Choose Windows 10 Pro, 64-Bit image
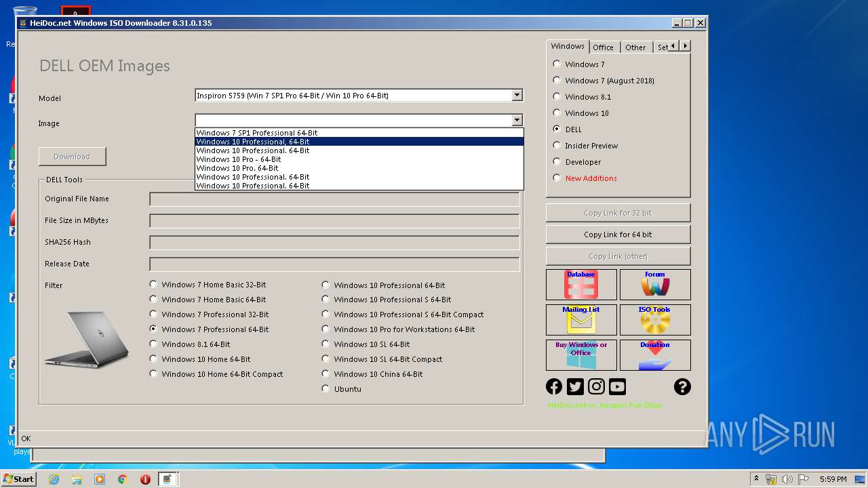868x488 pixels. pyautogui.click(x=359, y=168)
